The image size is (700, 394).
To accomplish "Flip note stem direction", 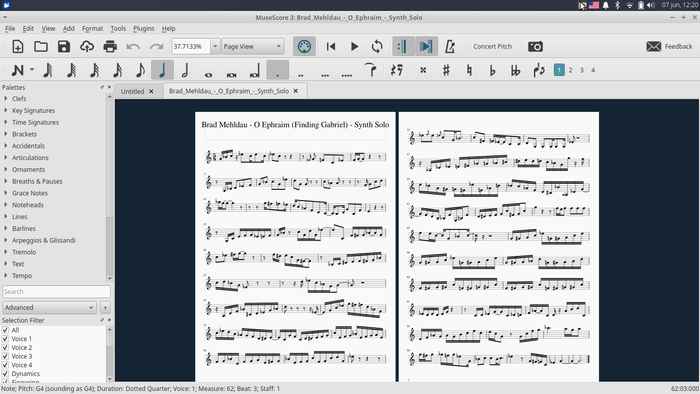I will point(539,71).
